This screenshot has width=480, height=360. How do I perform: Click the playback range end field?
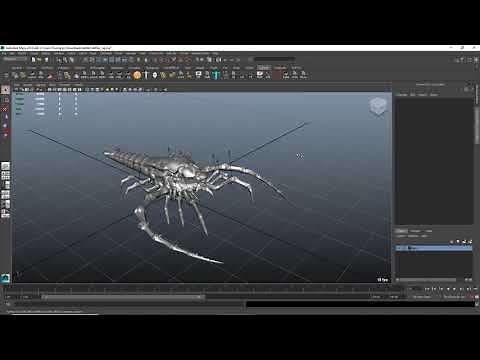point(377,297)
